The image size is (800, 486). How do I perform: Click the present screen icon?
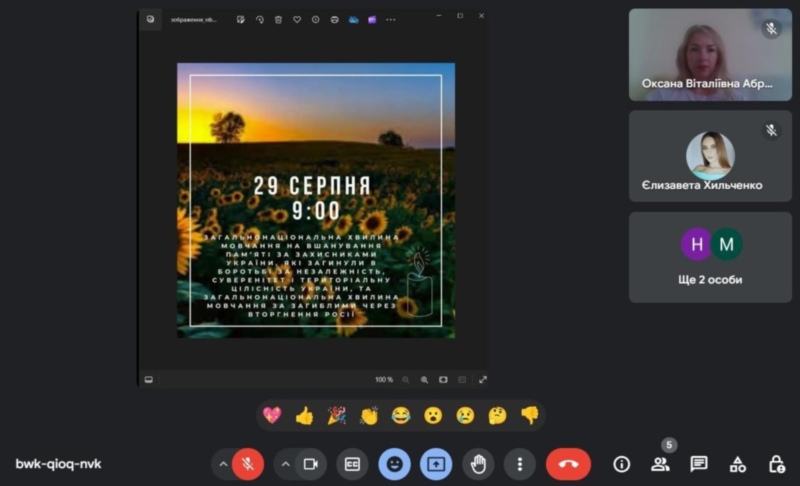(436, 464)
